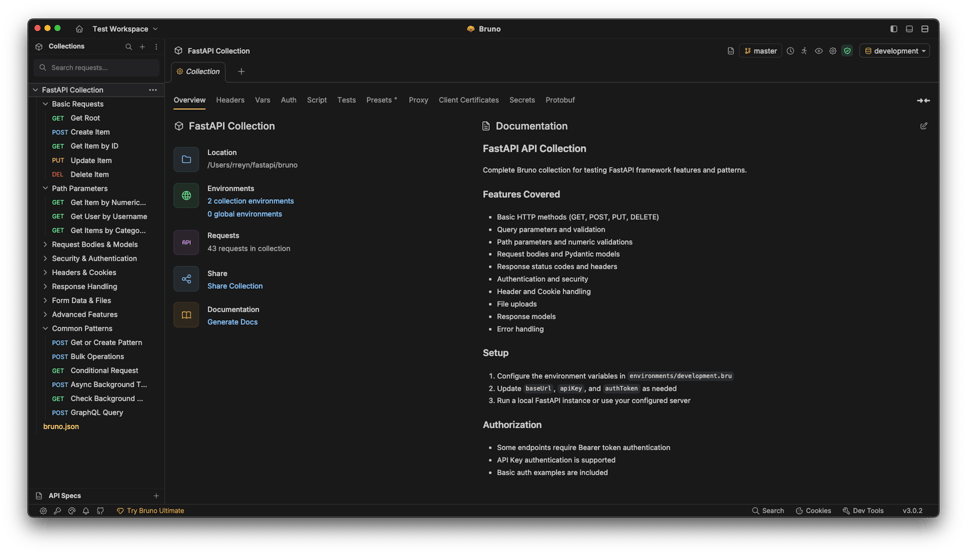
Task: Add an API spec with plus icon
Action: click(x=156, y=496)
